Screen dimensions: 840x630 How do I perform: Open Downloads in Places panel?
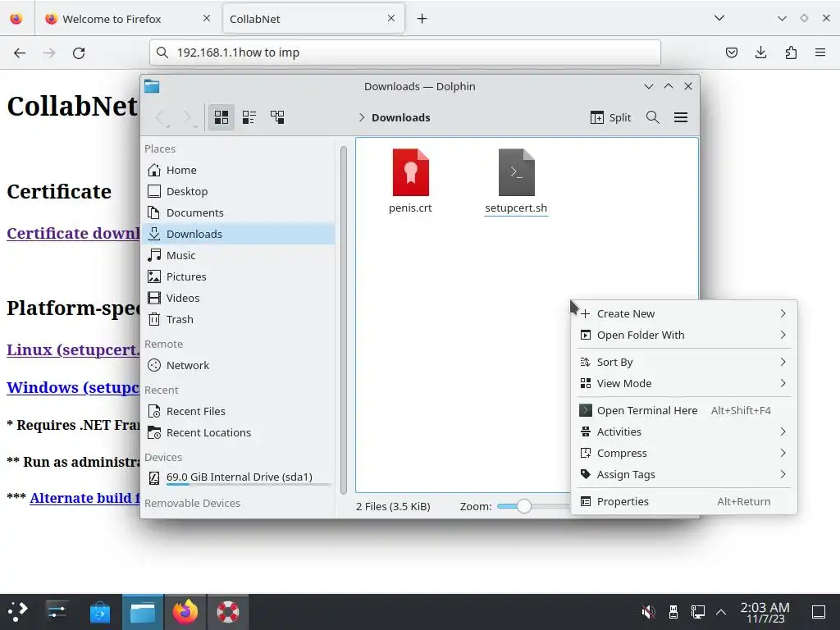pos(239,234)
